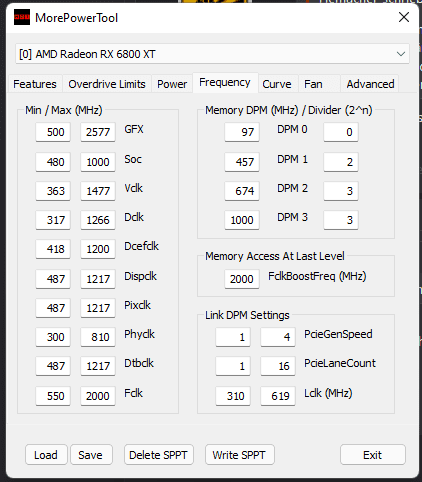The height and width of the screenshot is (482, 422).
Task: Edit the Dcefclk maximum field
Action: point(98,249)
